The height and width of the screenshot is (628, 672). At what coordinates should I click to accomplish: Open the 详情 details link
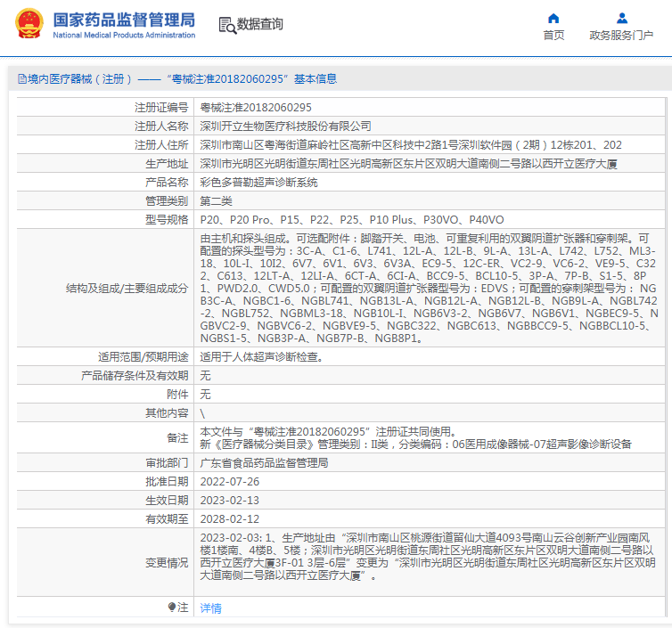(x=210, y=608)
